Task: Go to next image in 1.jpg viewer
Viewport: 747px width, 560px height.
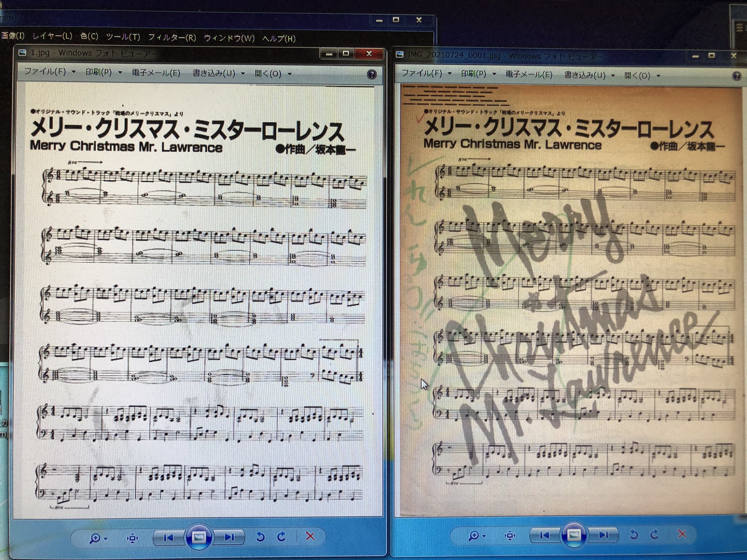Action: pyautogui.click(x=230, y=537)
